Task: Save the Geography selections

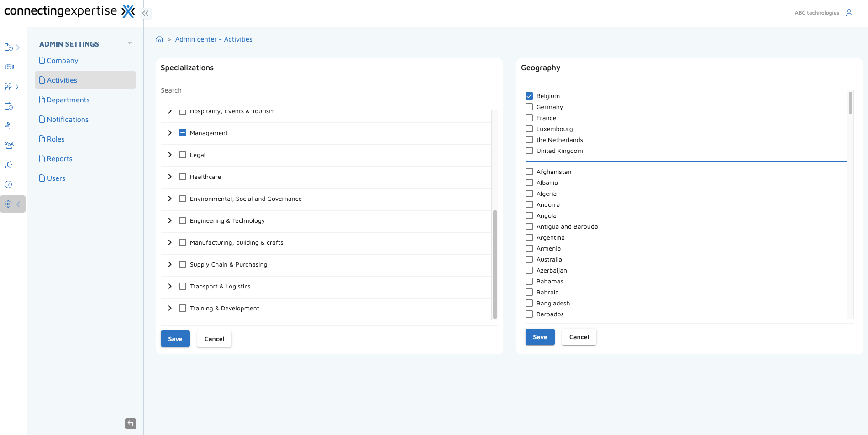Action: click(540, 337)
